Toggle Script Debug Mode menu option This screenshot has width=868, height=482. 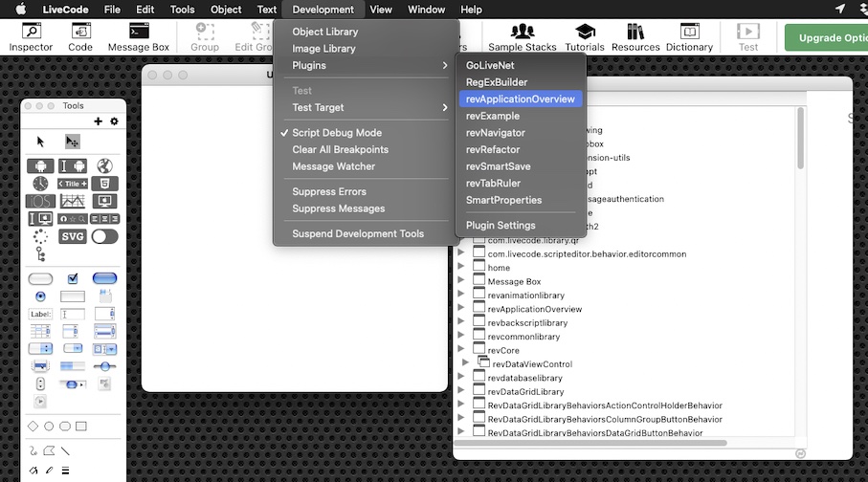pos(336,133)
